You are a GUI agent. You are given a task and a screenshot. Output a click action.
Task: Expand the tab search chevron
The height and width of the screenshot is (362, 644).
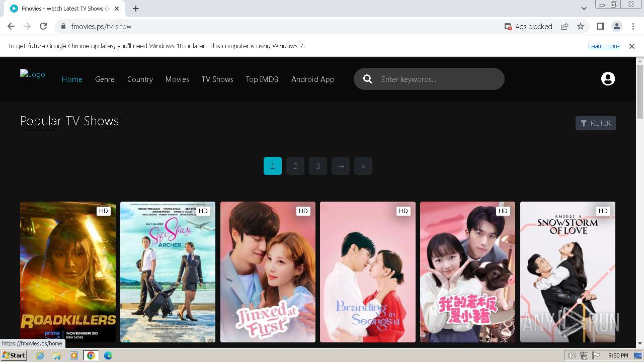(584, 9)
